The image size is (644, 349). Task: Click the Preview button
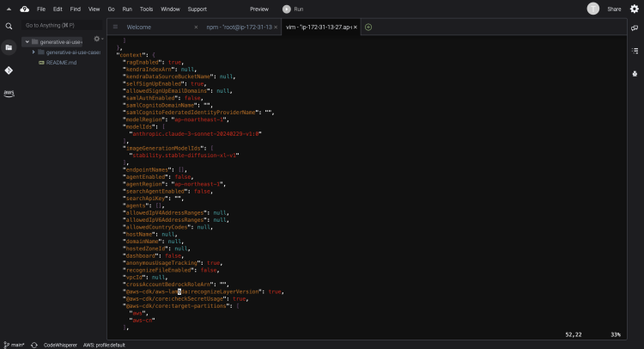pyautogui.click(x=259, y=9)
